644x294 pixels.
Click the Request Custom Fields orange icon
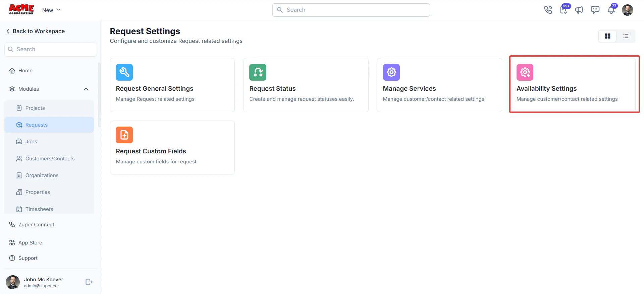coord(124,135)
